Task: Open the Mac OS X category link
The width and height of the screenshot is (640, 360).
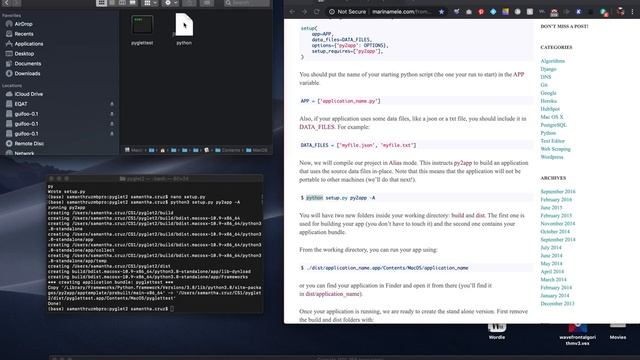Action: click(552, 117)
